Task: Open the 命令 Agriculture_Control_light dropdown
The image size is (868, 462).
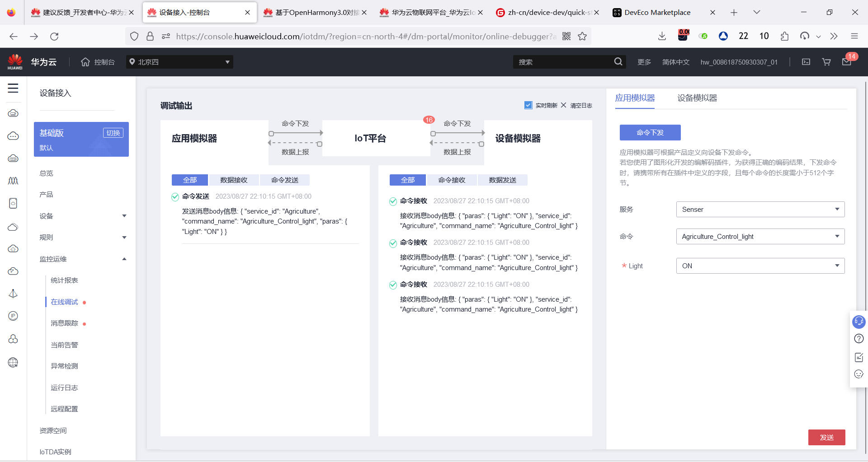Action: [x=760, y=237]
